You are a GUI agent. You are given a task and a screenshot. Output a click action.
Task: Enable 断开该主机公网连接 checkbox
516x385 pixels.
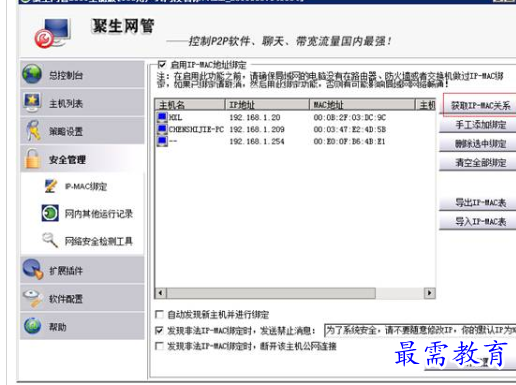(x=159, y=346)
